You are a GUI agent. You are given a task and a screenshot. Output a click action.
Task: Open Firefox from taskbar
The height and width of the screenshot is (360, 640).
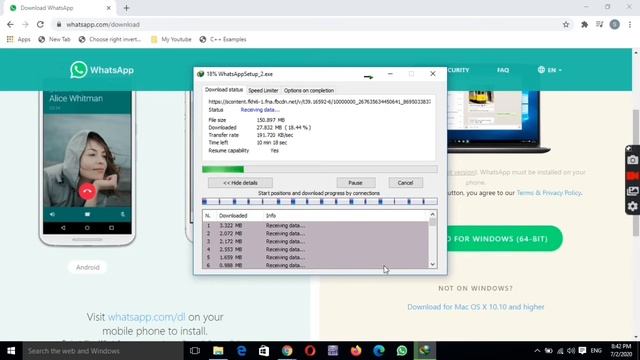356,351
